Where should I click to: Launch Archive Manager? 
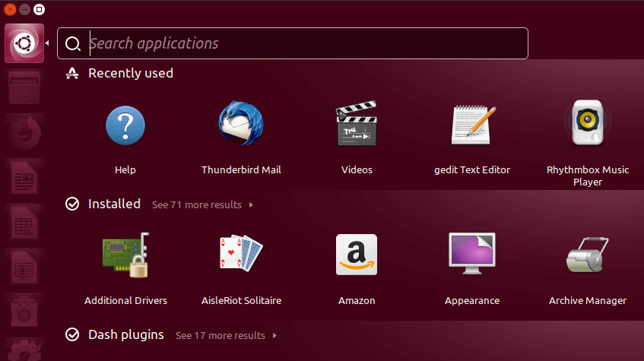point(588,255)
